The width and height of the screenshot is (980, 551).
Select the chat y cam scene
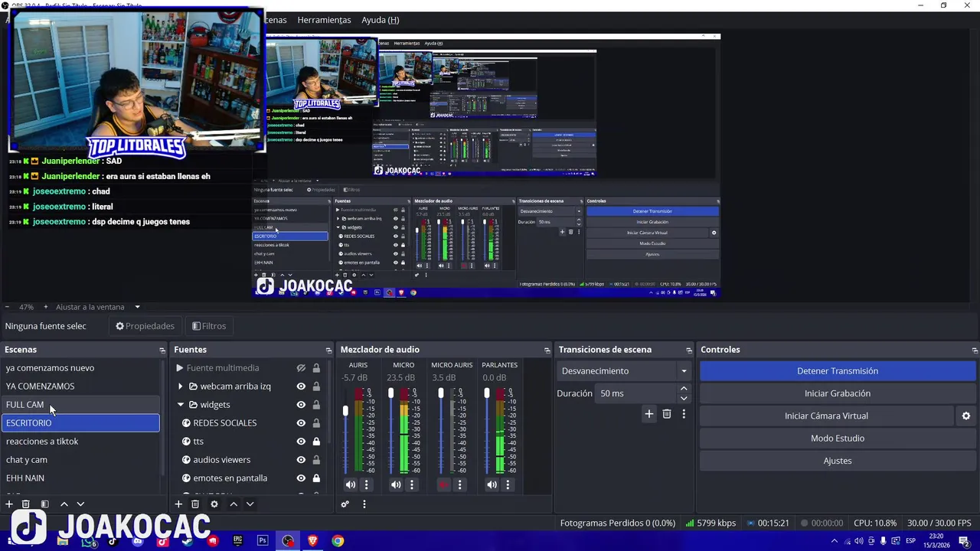(x=80, y=460)
